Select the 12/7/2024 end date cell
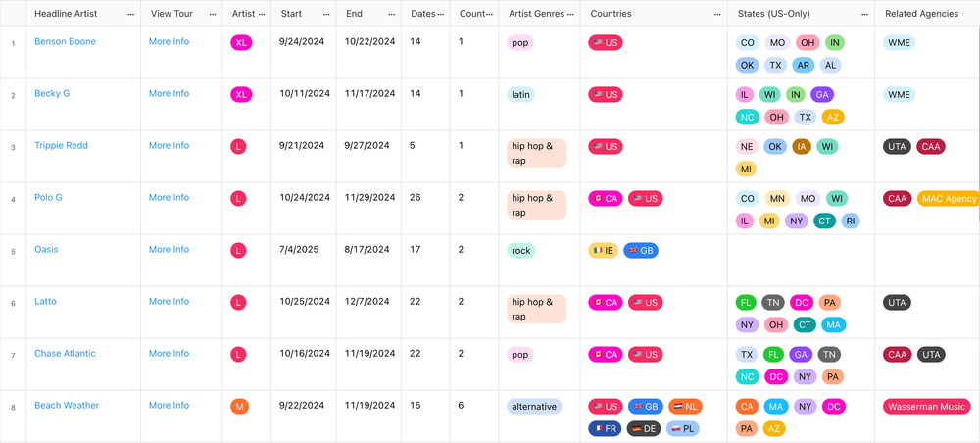Viewport: 980px width, 443px height. (x=368, y=313)
